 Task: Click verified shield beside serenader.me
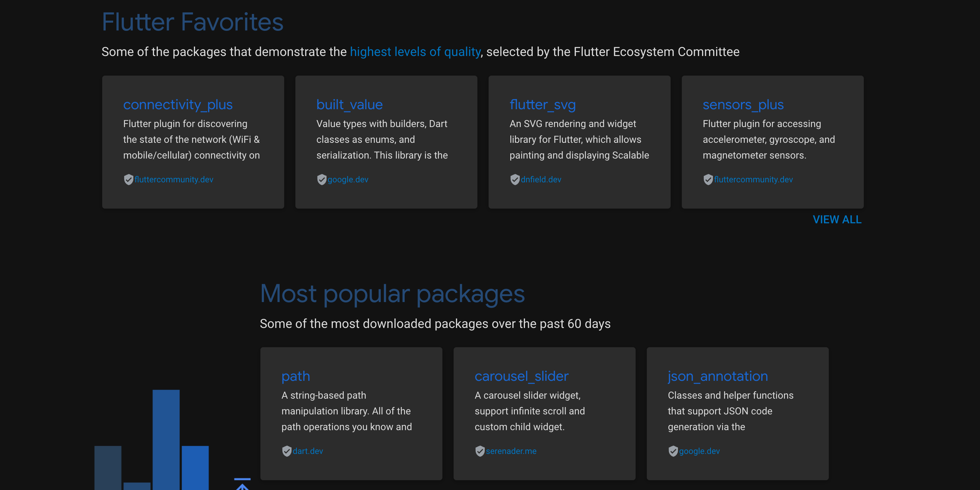(x=480, y=451)
